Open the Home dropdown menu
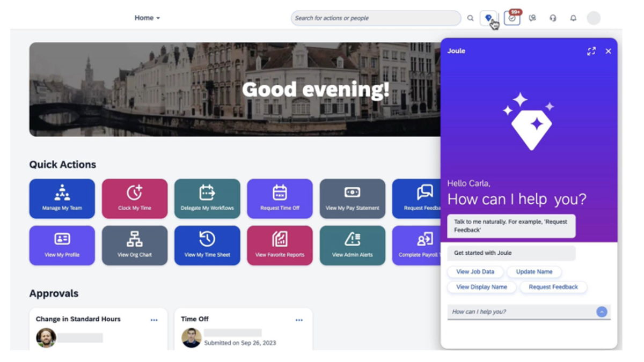 tap(147, 18)
